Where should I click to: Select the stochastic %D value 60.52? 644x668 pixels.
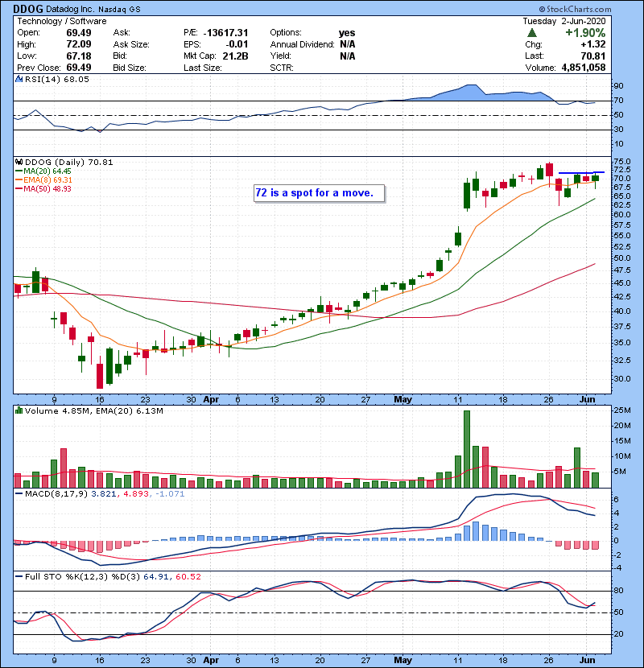[188, 576]
